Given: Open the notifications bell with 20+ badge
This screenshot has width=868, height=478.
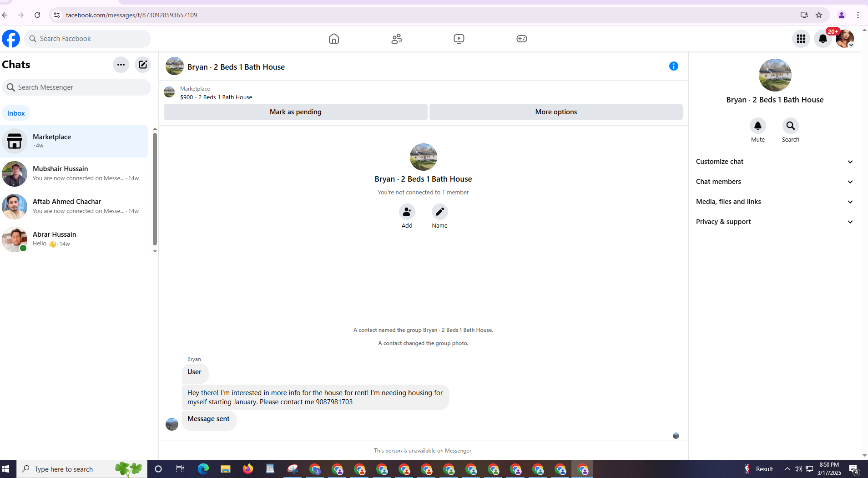Looking at the screenshot, I should [x=823, y=39].
